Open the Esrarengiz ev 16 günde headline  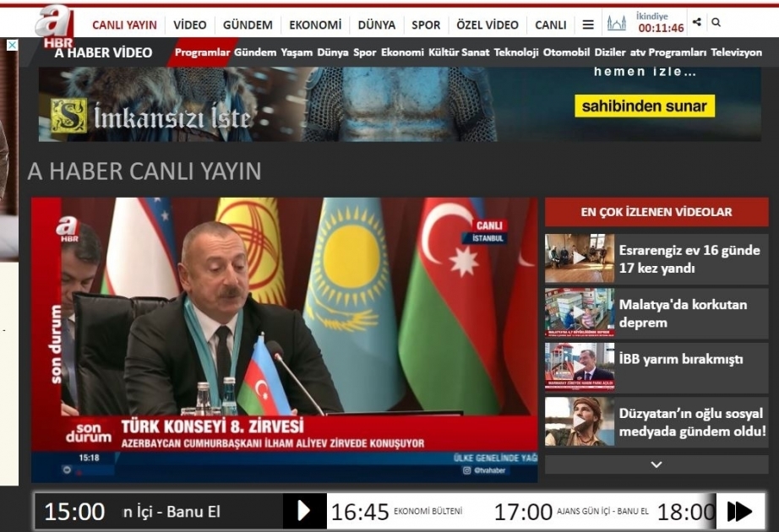tap(689, 258)
